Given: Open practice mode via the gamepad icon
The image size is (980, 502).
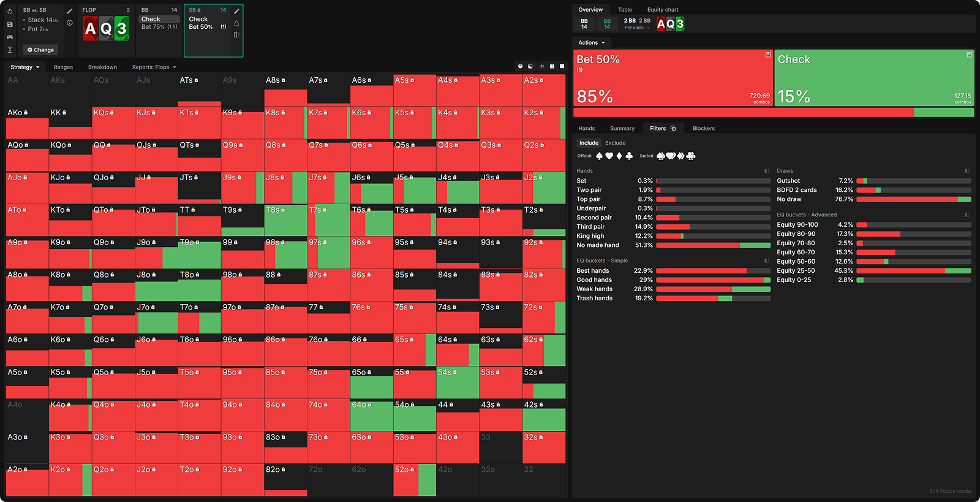Looking at the screenshot, I should (x=10, y=37).
